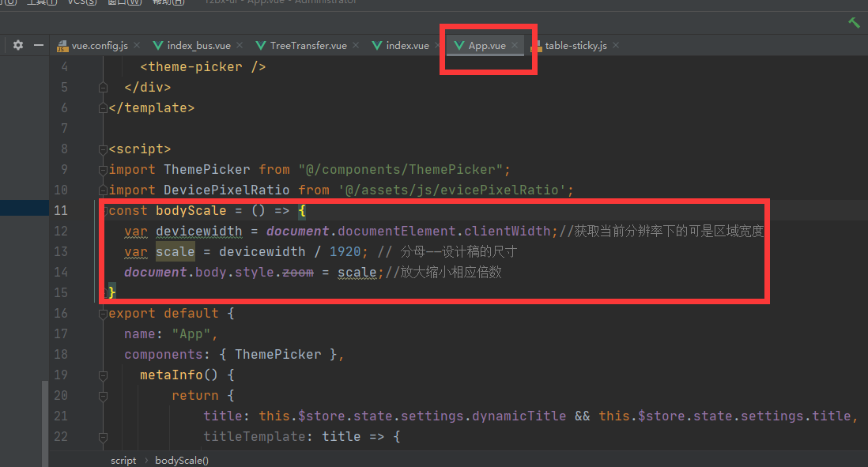
Task: Close the App.vue editor tab
Action: tap(515, 46)
